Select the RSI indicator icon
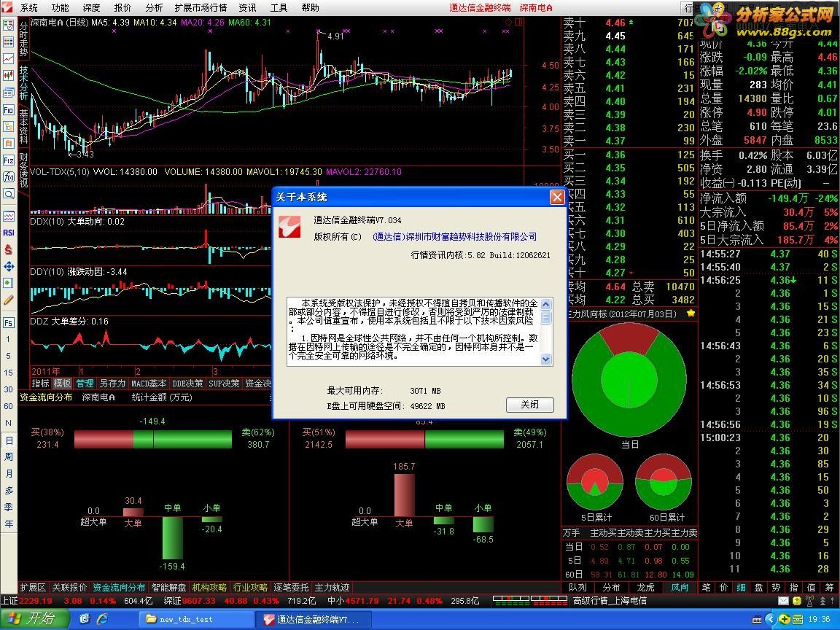Viewport: 840px width, 630px height. pos(8,233)
